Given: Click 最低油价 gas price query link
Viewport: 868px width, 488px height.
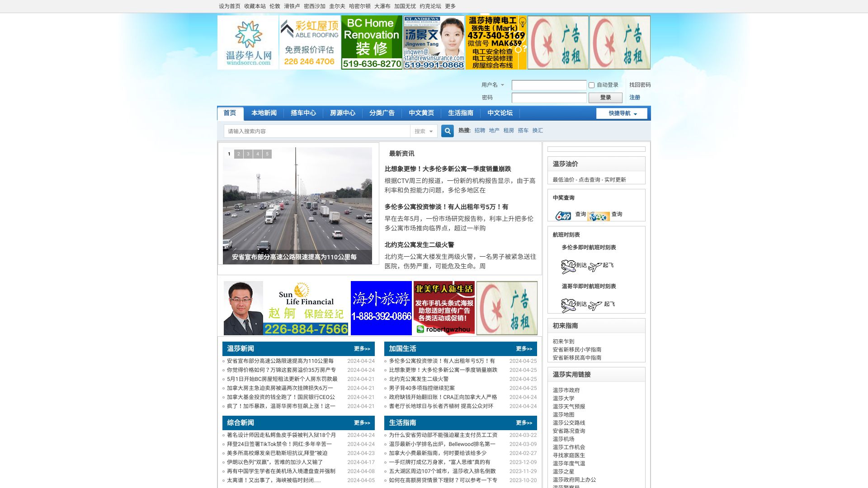Looking at the screenshot, I should point(589,180).
